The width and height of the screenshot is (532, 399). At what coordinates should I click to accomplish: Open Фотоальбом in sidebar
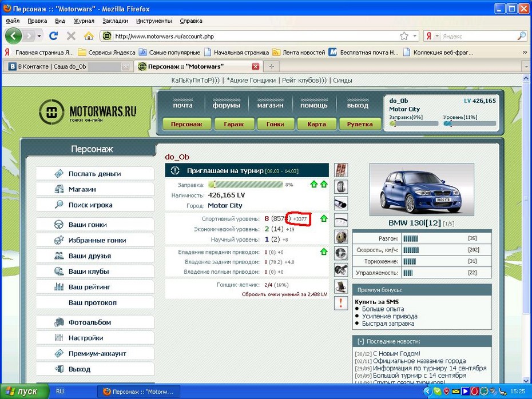95,322
